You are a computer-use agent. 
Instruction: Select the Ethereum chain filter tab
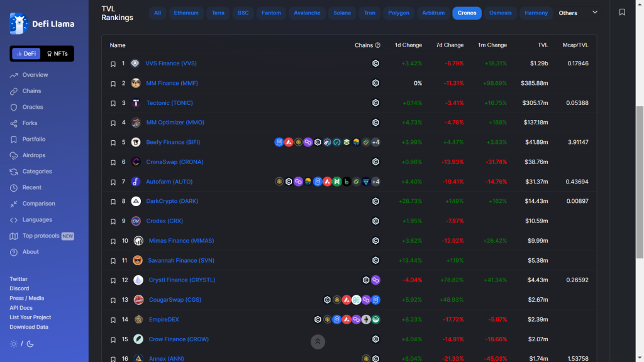[x=186, y=13]
